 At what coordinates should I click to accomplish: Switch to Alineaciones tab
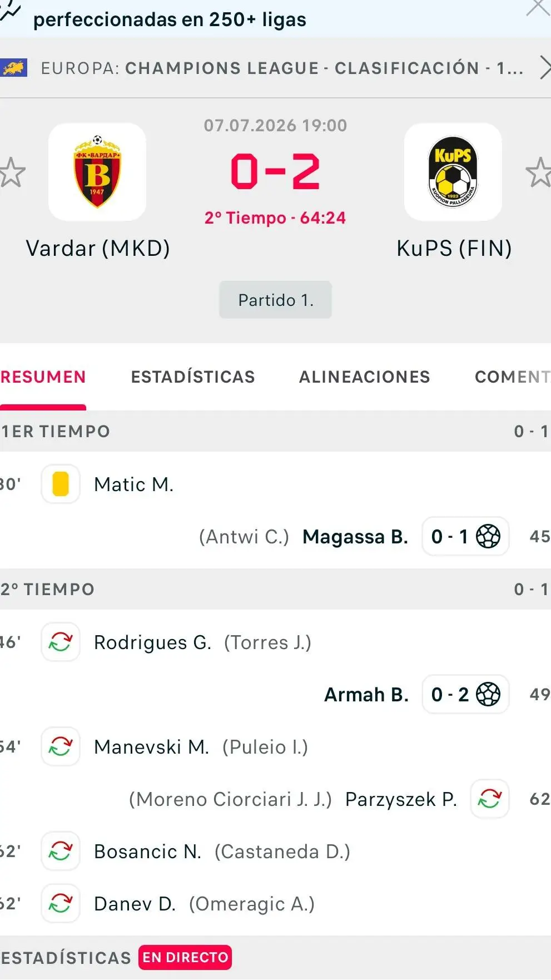(x=365, y=377)
